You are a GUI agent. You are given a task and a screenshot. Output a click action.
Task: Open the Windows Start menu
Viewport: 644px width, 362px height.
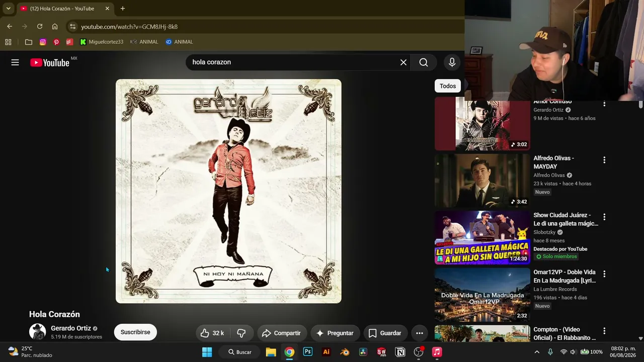pyautogui.click(x=207, y=352)
